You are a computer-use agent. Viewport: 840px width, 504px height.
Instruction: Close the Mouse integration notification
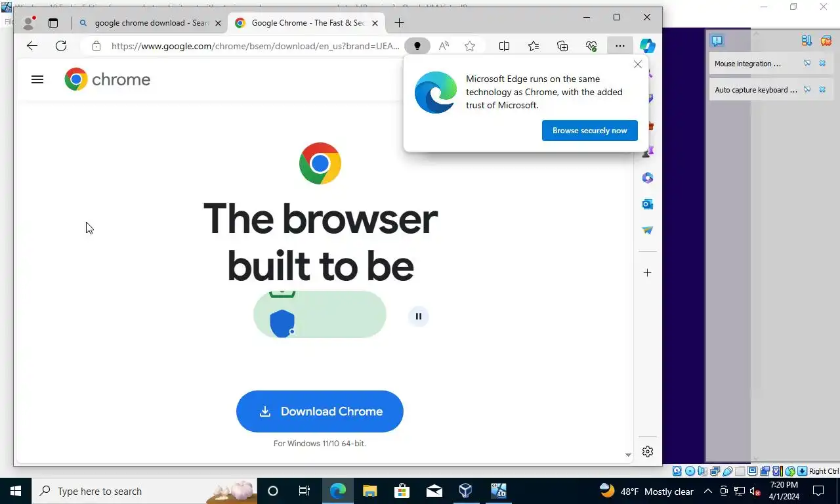822,64
